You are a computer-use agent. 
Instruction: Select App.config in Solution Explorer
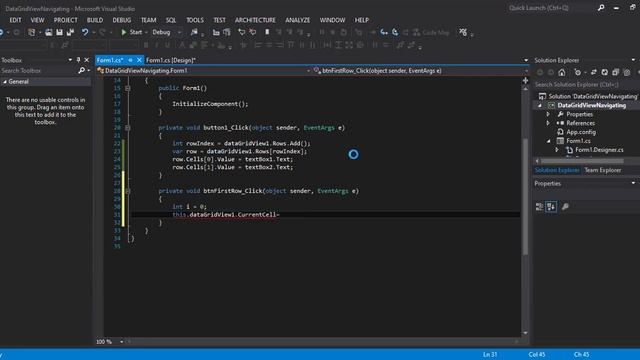[581, 132]
